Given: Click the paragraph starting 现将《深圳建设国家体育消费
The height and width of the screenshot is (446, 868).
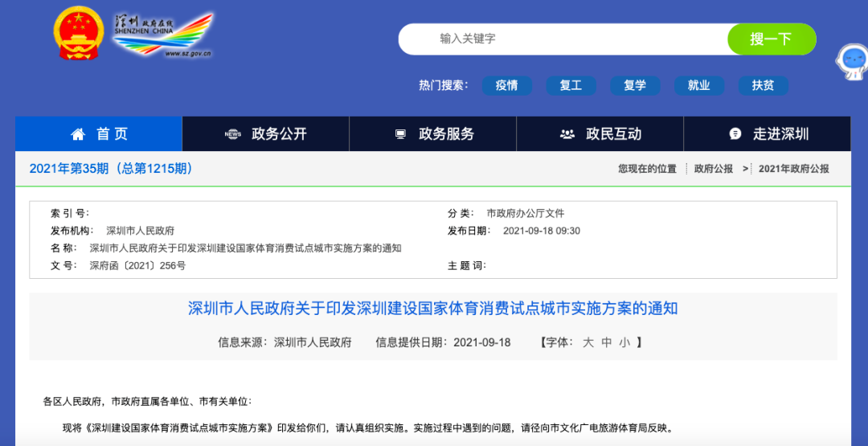Looking at the screenshot, I should coord(367,428).
